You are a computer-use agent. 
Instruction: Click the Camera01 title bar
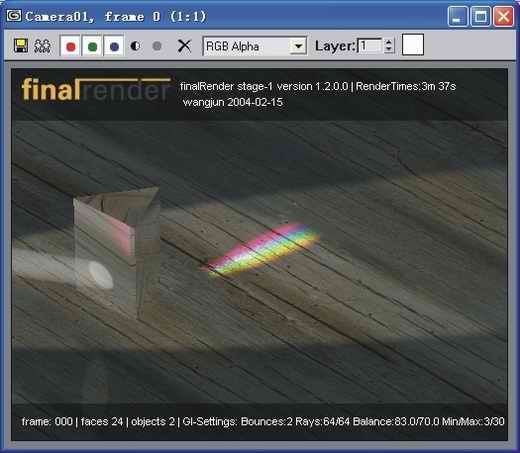coord(227,16)
